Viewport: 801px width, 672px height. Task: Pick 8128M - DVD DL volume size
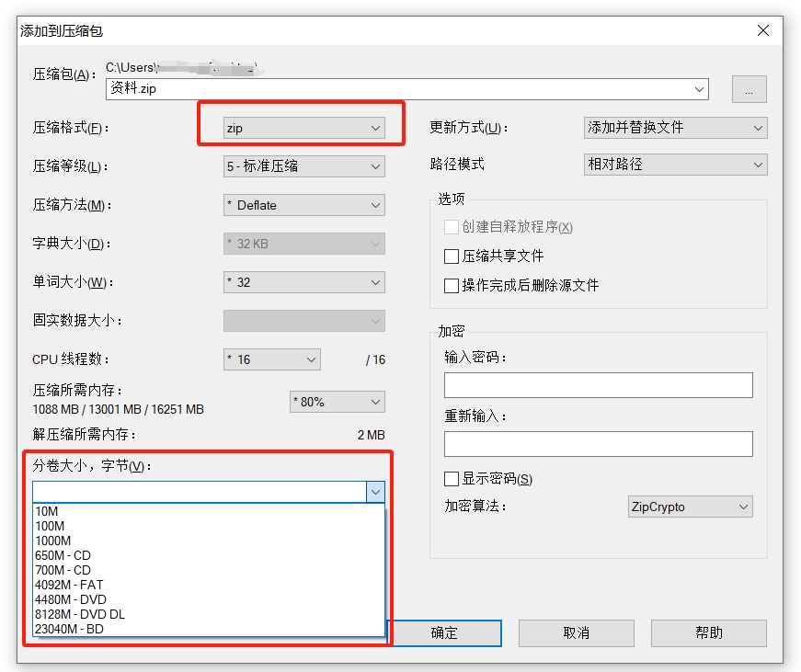209,614
